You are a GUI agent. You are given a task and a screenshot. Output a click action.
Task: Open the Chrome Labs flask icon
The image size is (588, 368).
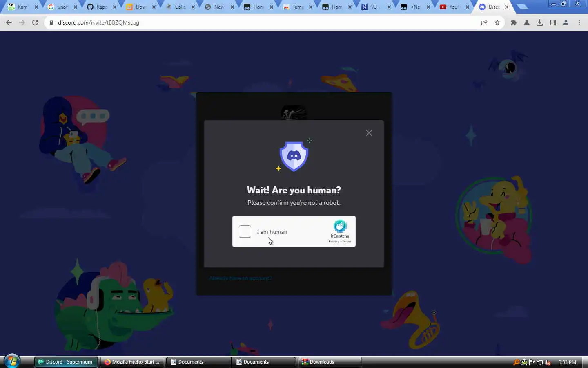pos(527,22)
